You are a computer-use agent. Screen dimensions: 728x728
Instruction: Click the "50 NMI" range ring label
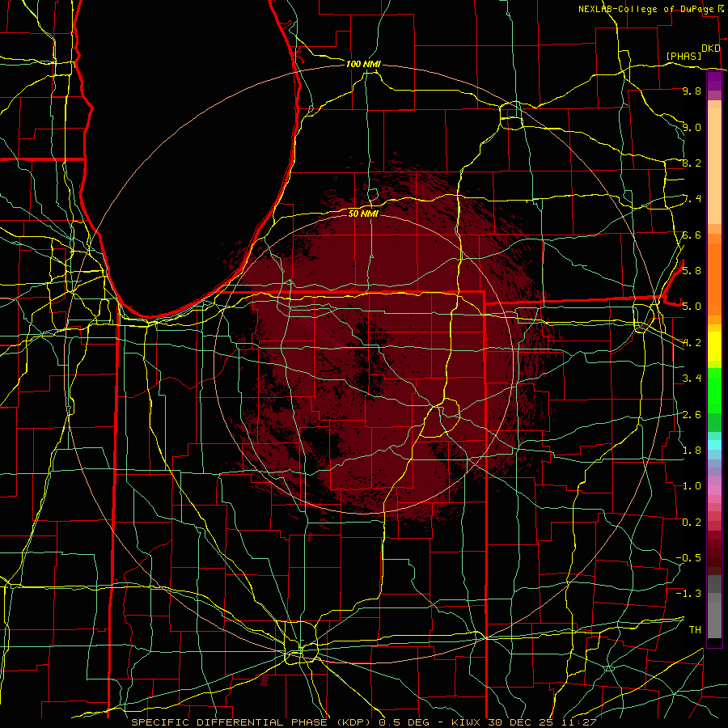[363, 214]
